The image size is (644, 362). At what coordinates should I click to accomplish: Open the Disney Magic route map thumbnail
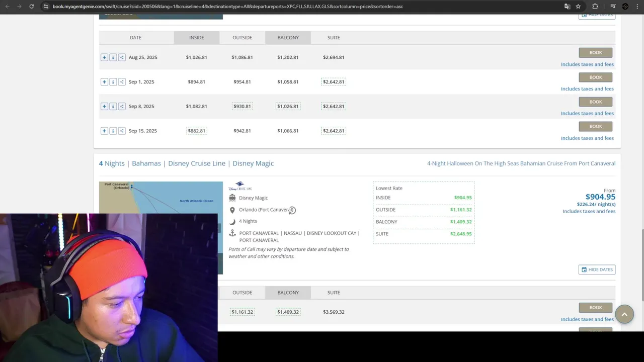click(x=160, y=198)
